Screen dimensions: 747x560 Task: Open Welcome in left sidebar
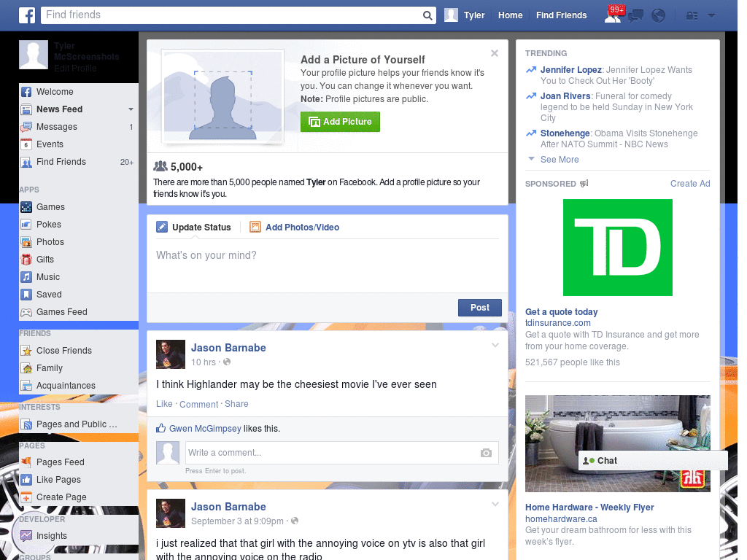79,91
